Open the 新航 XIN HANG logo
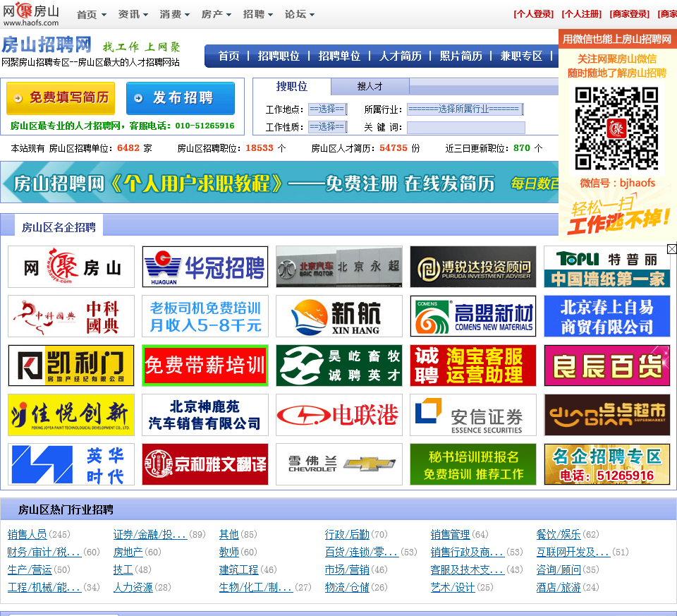This screenshot has height=616, width=677. coord(339,316)
